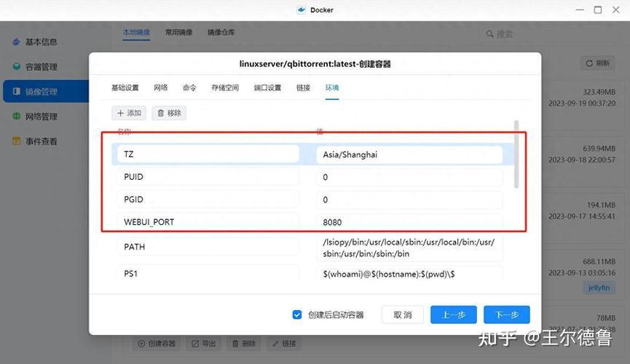630x364 pixels.
Task: Toggle the 创建后启动容器 checkbox
Action: pyautogui.click(x=297, y=314)
